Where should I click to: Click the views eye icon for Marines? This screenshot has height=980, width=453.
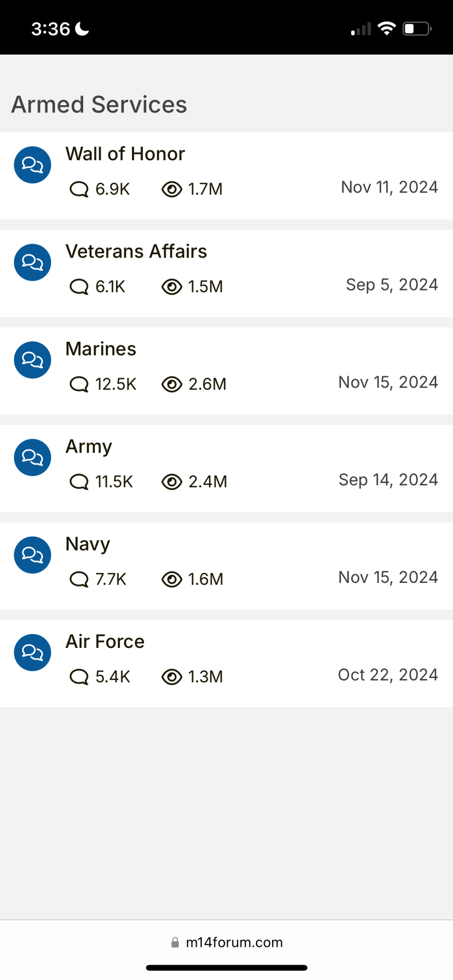(x=172, y=384)
